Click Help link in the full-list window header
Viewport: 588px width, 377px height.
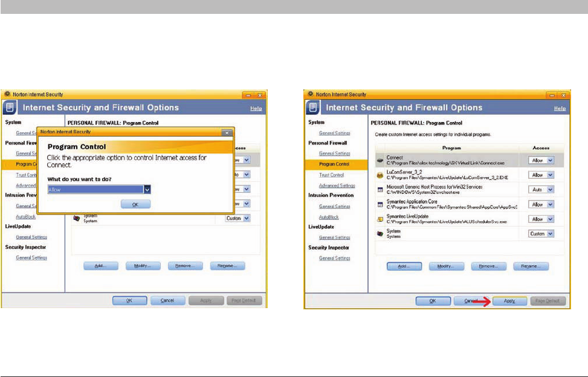[560, 108]
